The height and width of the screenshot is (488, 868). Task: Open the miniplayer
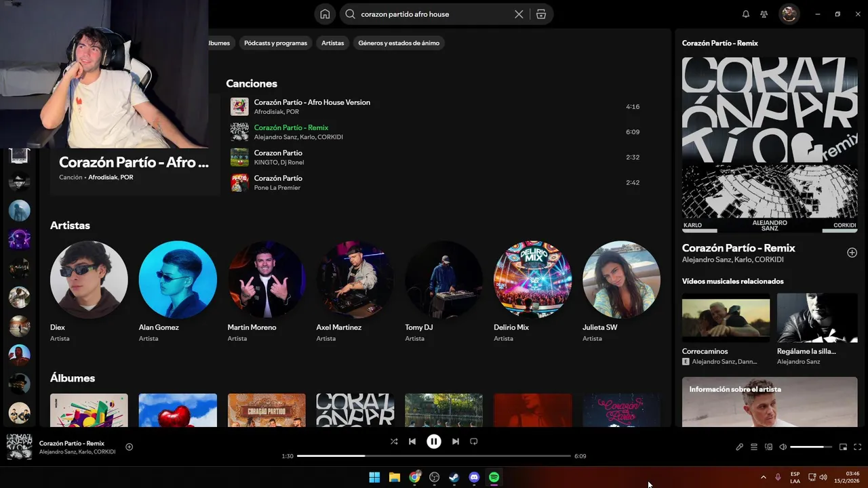844,447
